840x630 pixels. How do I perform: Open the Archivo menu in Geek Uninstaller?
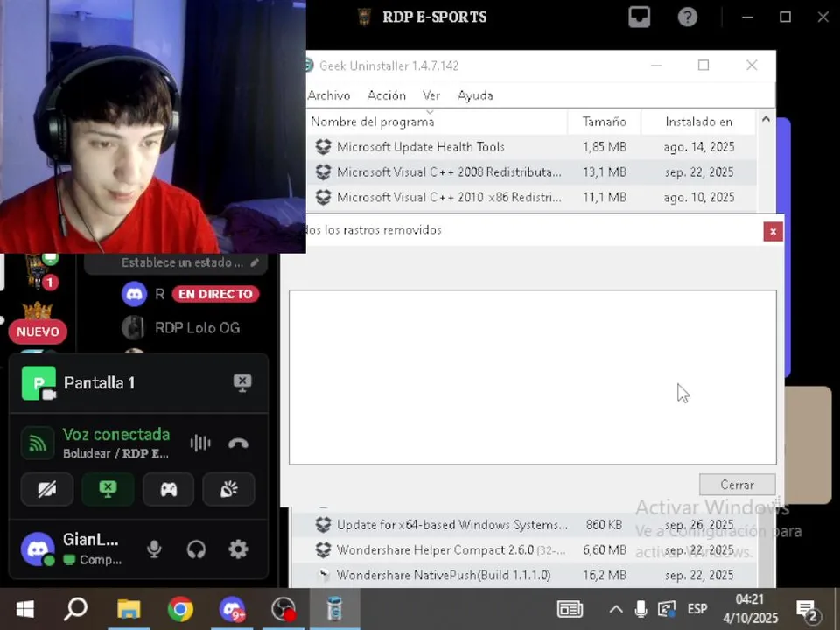[329, 95]
